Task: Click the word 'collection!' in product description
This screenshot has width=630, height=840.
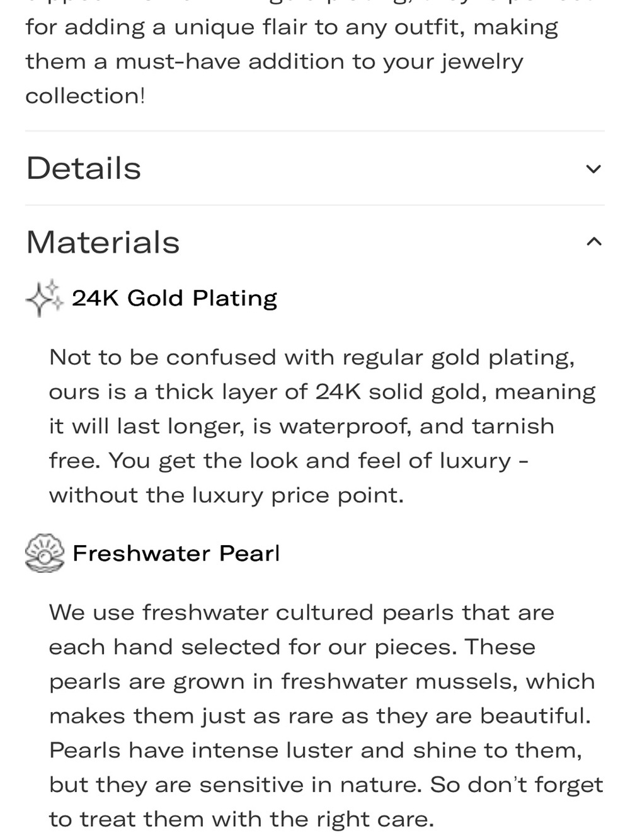Action: (x=85, y=96)
